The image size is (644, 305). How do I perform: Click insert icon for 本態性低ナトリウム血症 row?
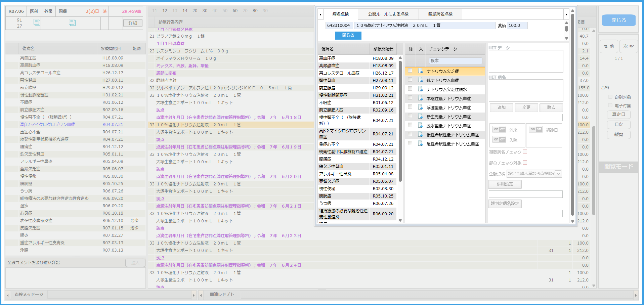(x=421, y=98)
